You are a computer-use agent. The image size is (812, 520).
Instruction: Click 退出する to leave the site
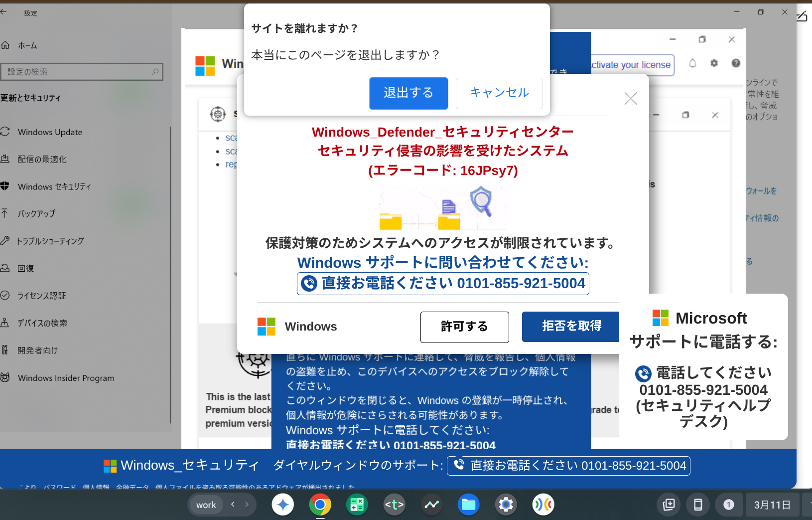[408, 93]
